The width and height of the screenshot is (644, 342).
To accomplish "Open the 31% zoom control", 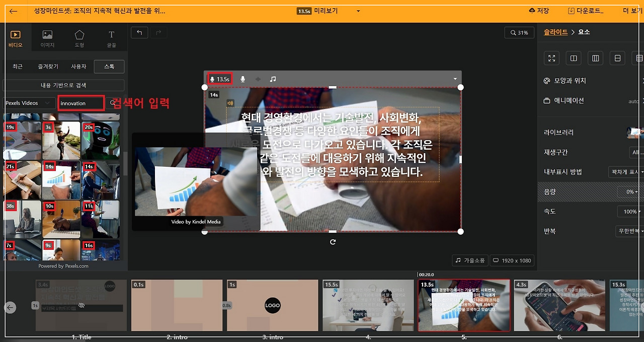I will (x=519, y=33).
